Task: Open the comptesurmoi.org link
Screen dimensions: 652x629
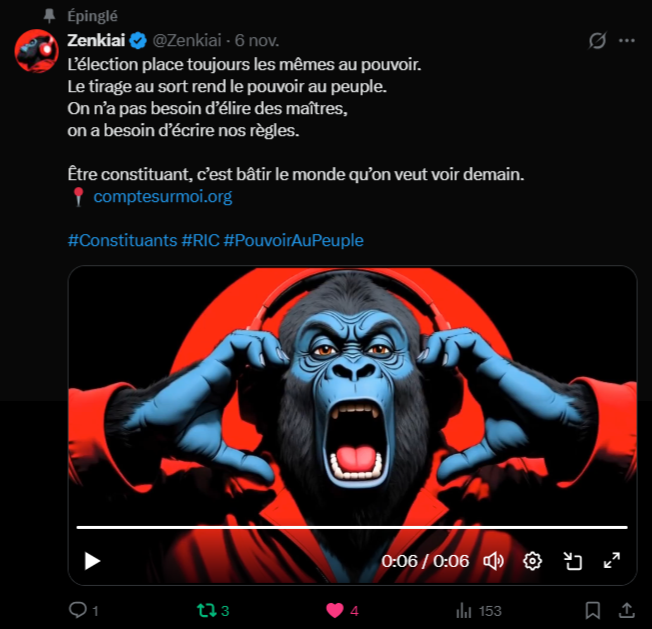Action: pyautogui.click(x=162, y=197)
